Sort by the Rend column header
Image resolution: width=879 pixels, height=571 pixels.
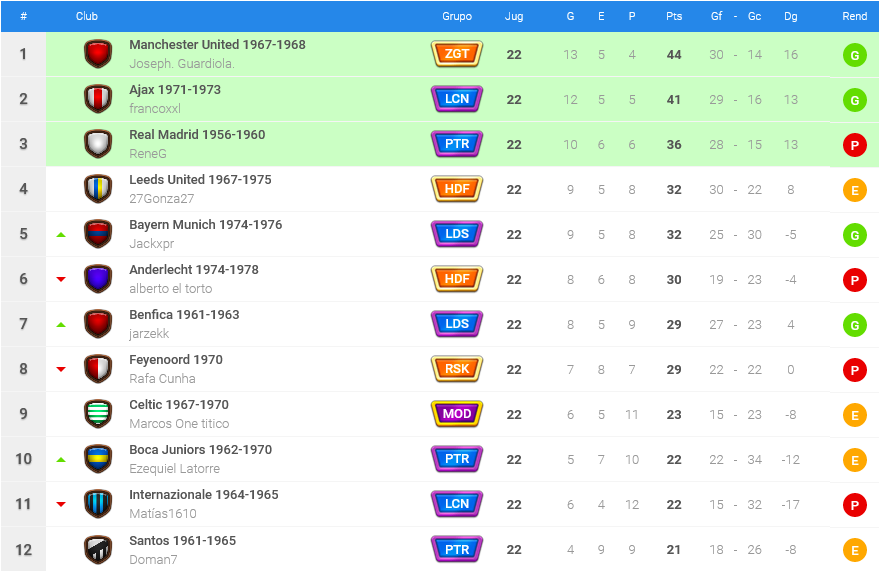click(854, 16)
